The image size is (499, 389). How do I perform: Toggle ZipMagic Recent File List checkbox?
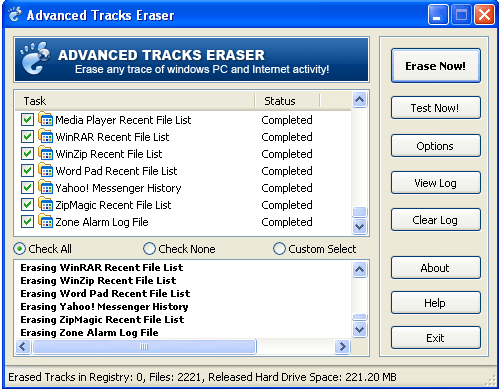(x=27, y=205)
